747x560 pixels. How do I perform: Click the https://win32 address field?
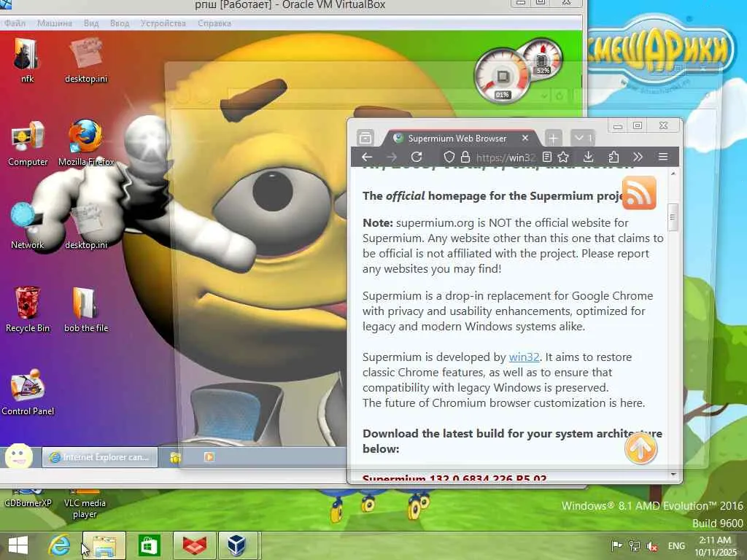[506, 157]
